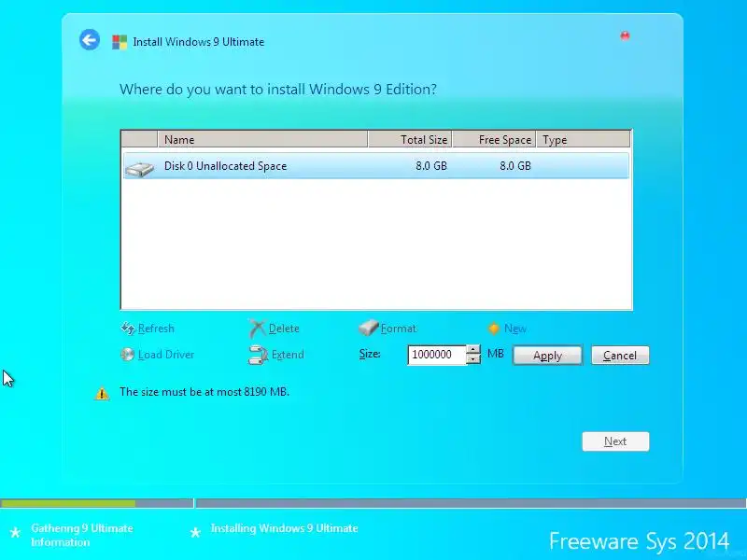Open the Load Driver link
Image resolution: width=747 pixels, height=560 pixels.
pyautogui.click(x=166, y=355)
